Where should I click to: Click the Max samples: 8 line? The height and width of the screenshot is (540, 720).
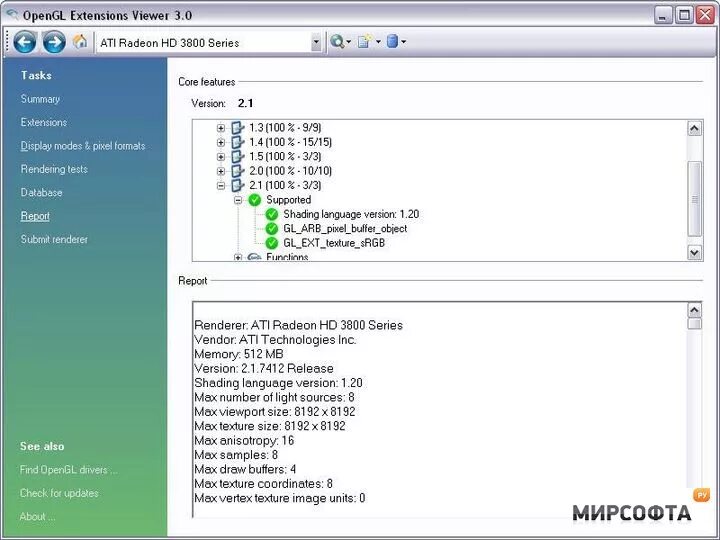coord(236,455)
